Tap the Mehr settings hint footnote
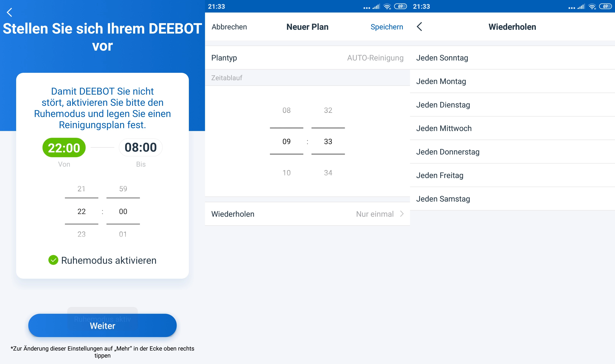This screenshot has height=364, width=615. tap(102, 352)
